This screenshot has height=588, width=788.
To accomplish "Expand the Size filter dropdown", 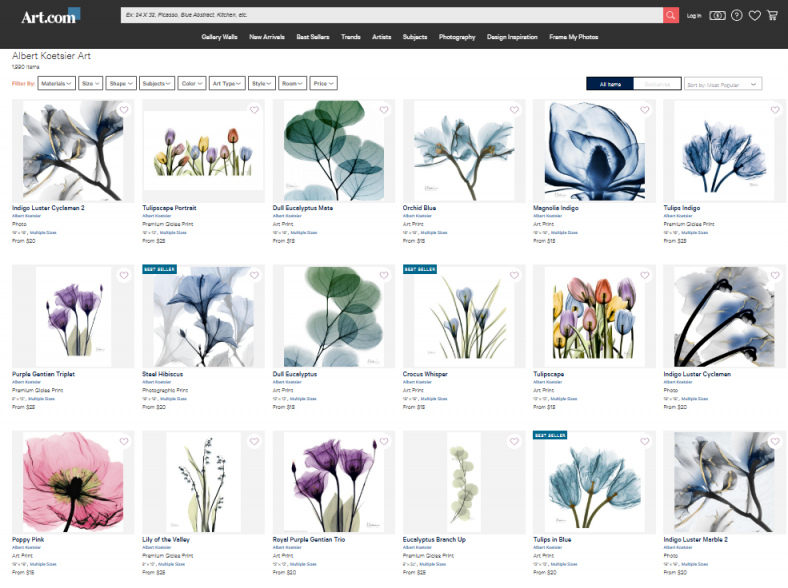I will pyautogui.click(x=90, y=83).
